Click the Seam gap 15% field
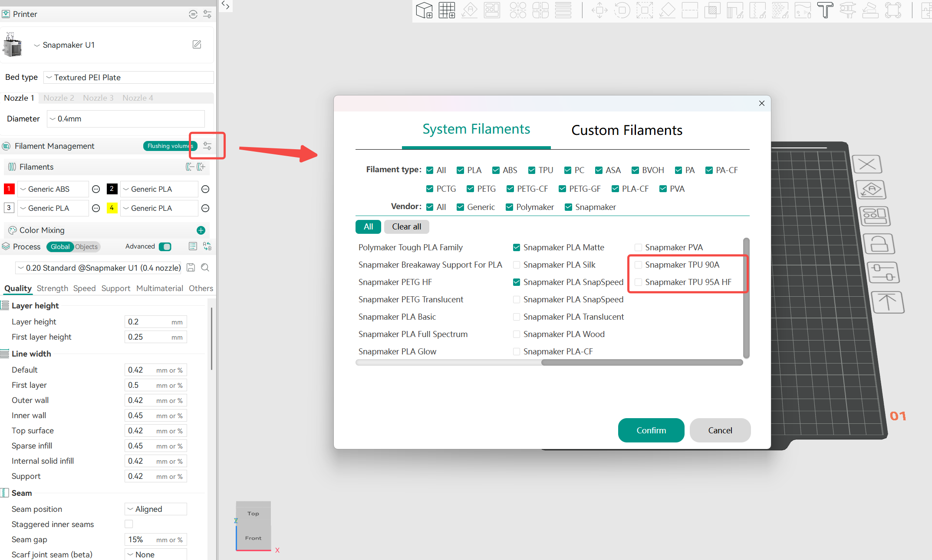Viewport: 932px width, 560px height. 155,540
